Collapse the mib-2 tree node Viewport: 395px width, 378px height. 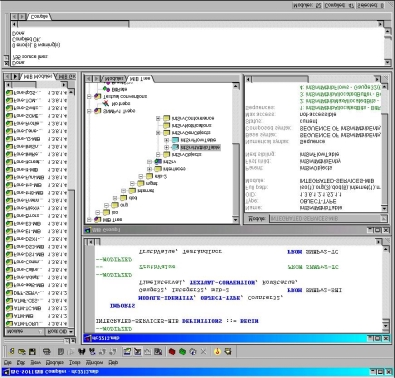tap(141, 176)
